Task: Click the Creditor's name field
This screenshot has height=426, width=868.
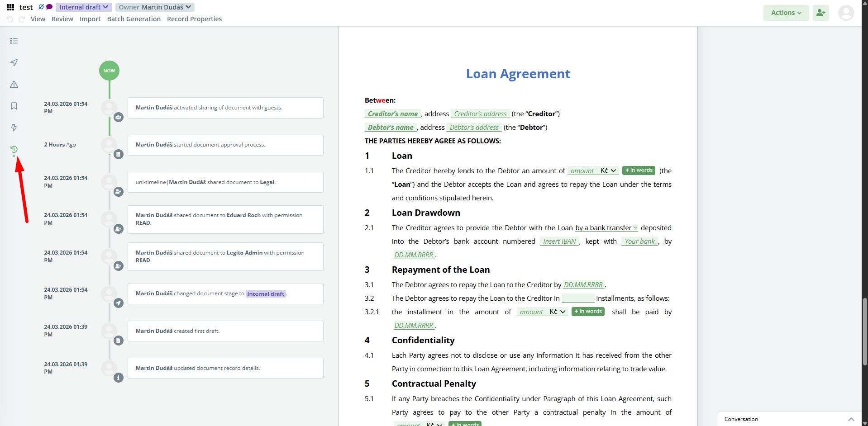Action: pos(392,114)
